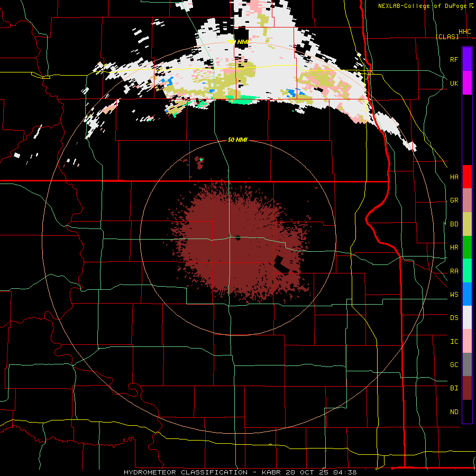
Task: Click the UK legend label
Action: click(454, 83)
